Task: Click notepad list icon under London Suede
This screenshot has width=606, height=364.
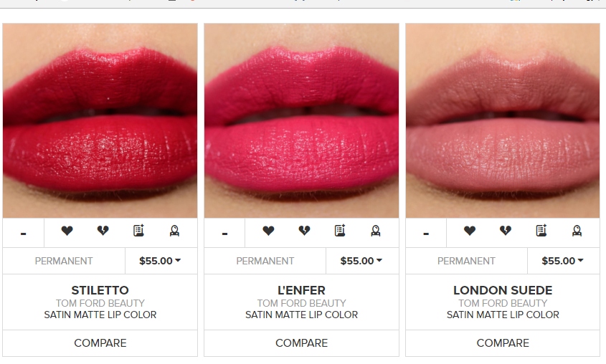Action: click(541, 231)
